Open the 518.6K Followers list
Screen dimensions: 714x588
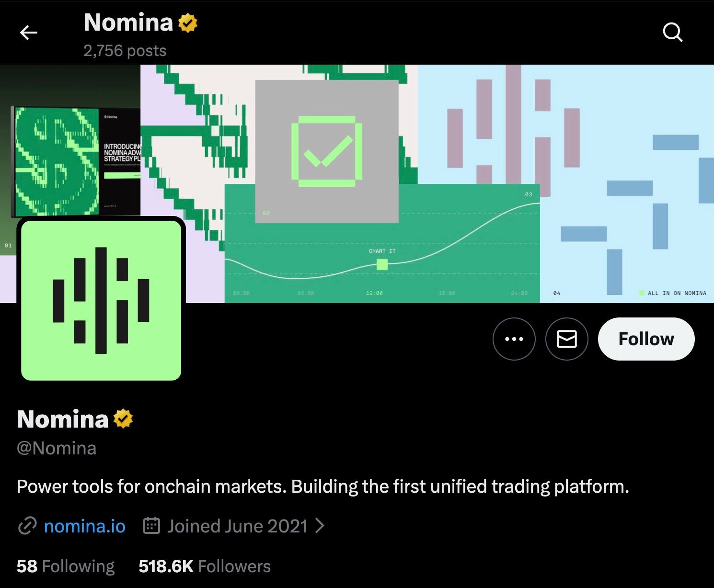coord(205,566)
